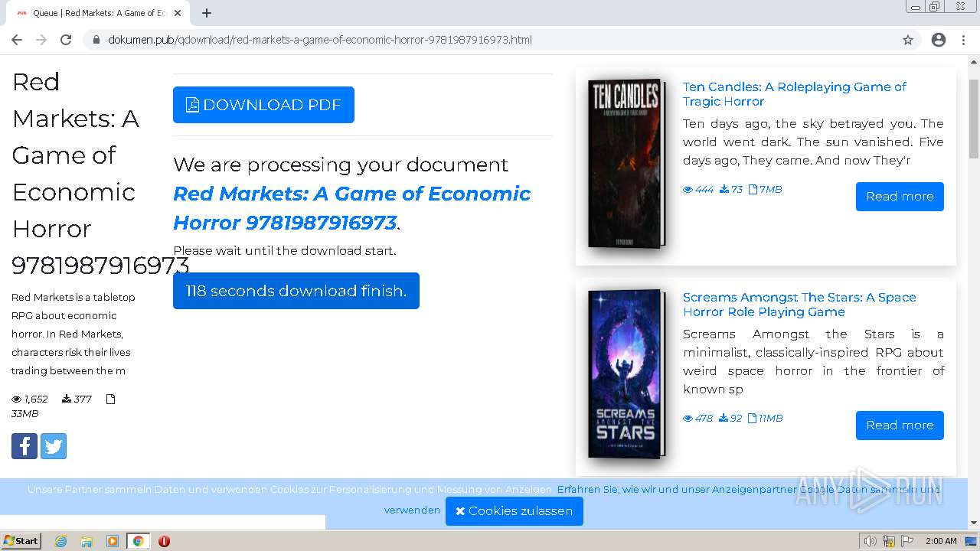Open Ten Candles book title link
This screenshot has width=980, height=551.
[x=795, y=94]
